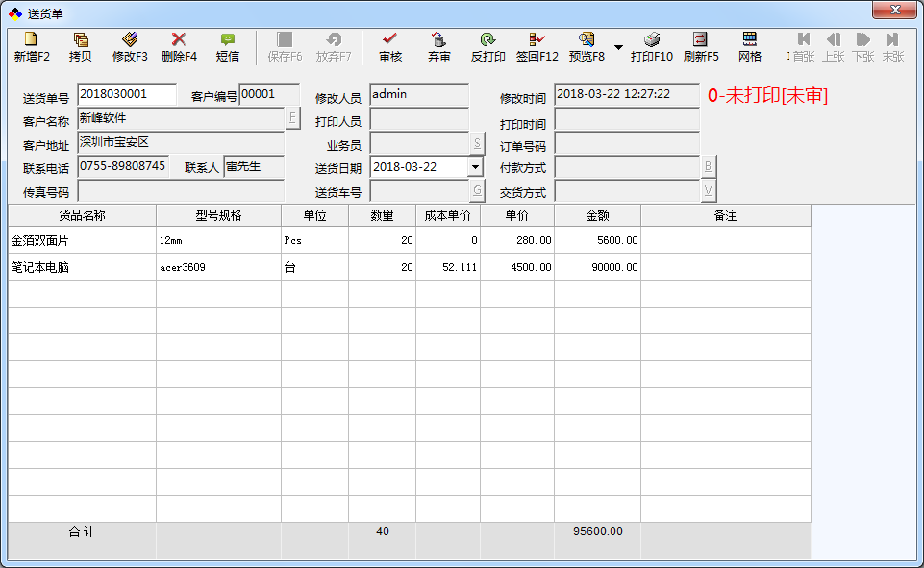Select the 金箔双面片 row cell
Viewport: 924px width, 568px height.
click(82, 240)
